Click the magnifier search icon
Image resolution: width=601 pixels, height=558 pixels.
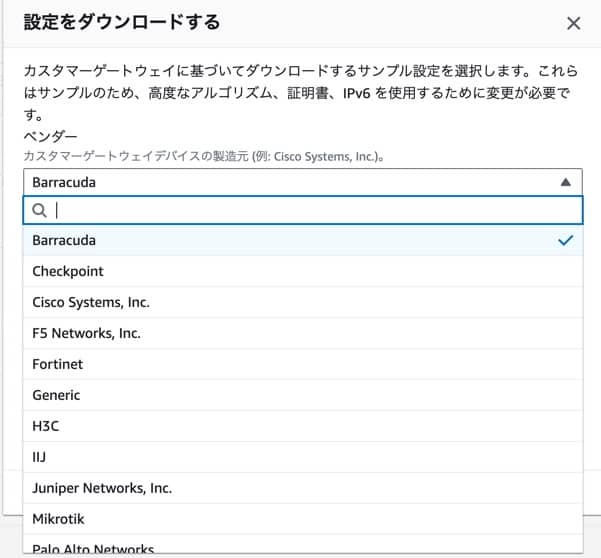(39, 210)
